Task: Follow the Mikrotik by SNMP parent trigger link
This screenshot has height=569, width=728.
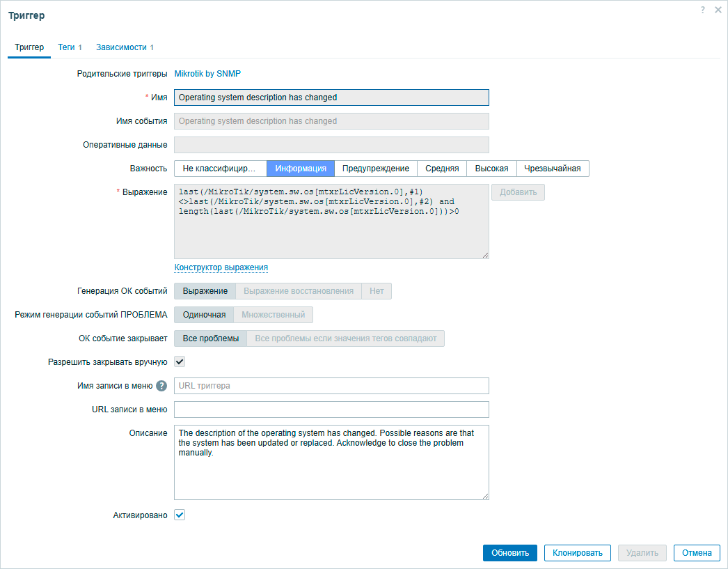Action: coord(207,73)
